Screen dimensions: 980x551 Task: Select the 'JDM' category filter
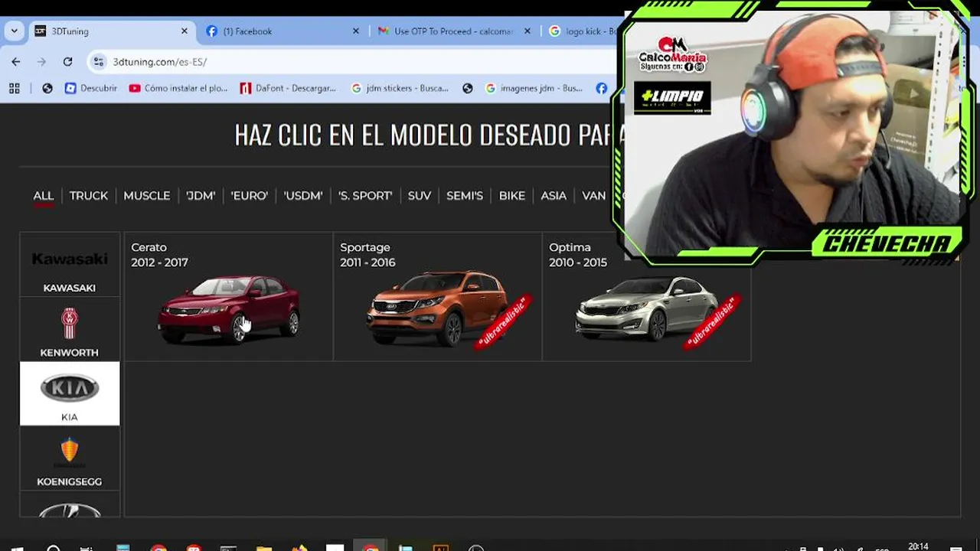(201, 196)
